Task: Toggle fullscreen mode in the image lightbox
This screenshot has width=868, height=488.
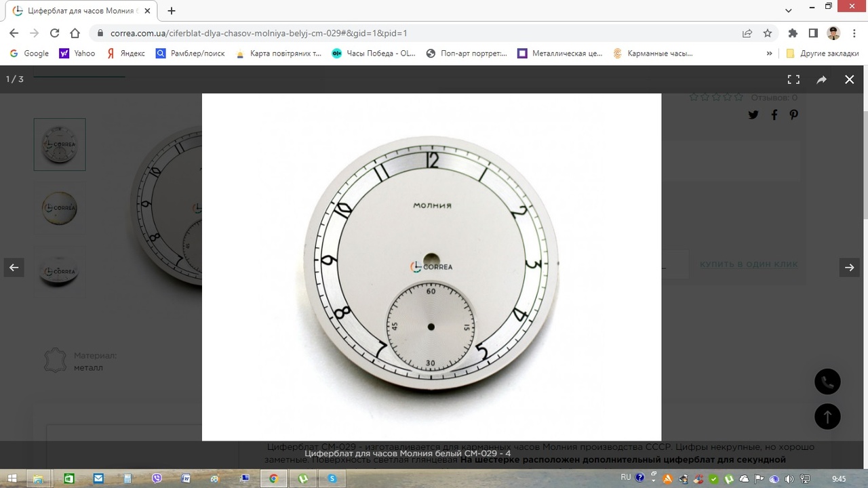Action: 793,79
